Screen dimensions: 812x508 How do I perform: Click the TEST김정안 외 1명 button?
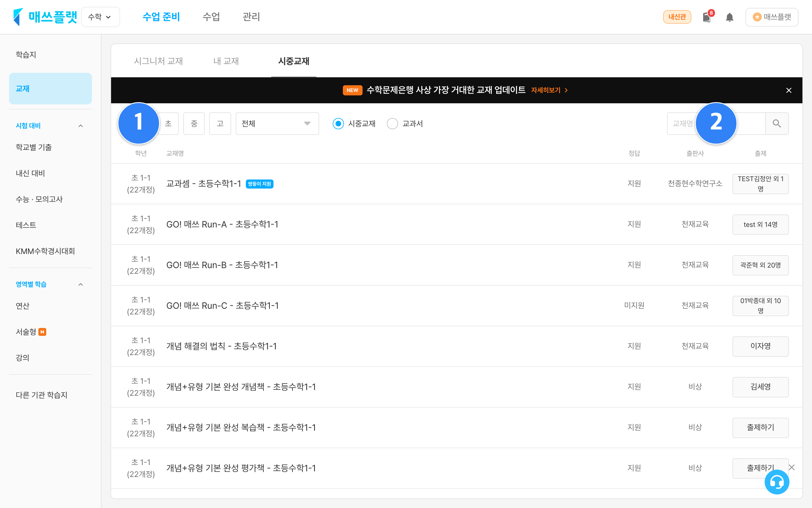pos(760,184)
